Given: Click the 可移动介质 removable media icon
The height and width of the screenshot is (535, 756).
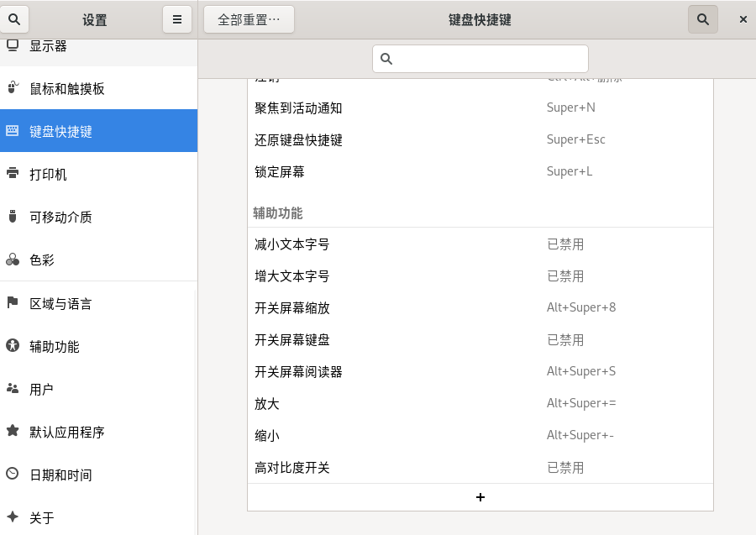Looking at the screenshot, I should pyautogui.click(x=13, y=217).
